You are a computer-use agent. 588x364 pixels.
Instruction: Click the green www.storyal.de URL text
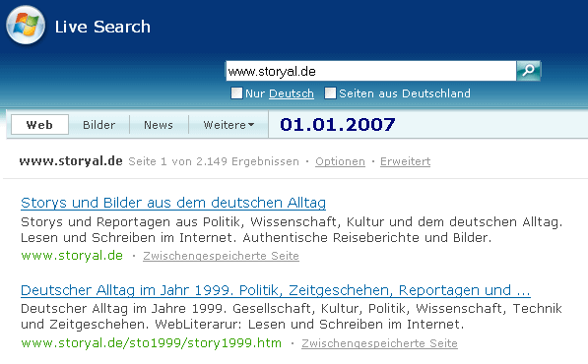point(72,256)
